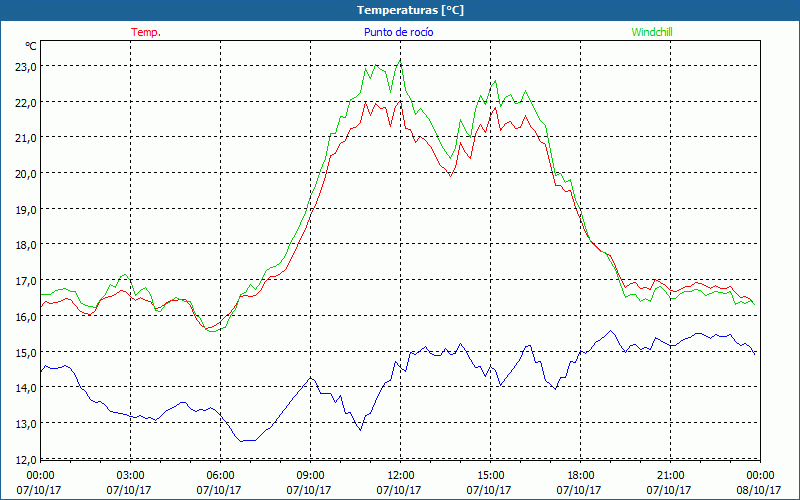Image resolution: width=800 pixels, height=500 pixels.
Task: Click the 18:00 time axis label
Action: click(x=580, y=476)
